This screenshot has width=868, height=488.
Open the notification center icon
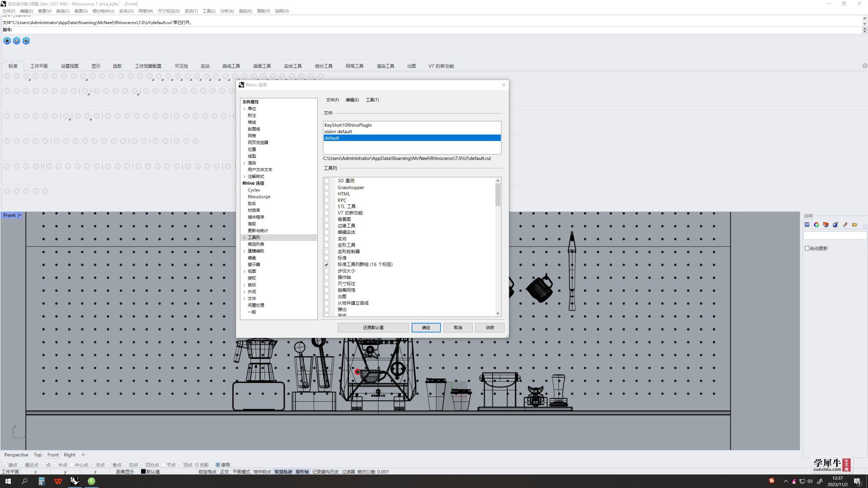pyautogui.click(x=857, y=481)
